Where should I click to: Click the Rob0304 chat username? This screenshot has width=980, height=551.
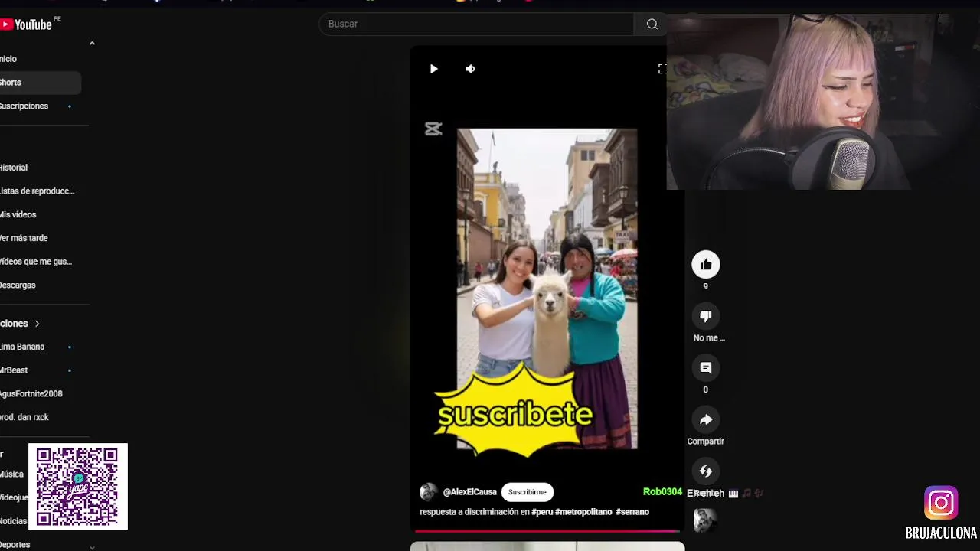point(662,492)
